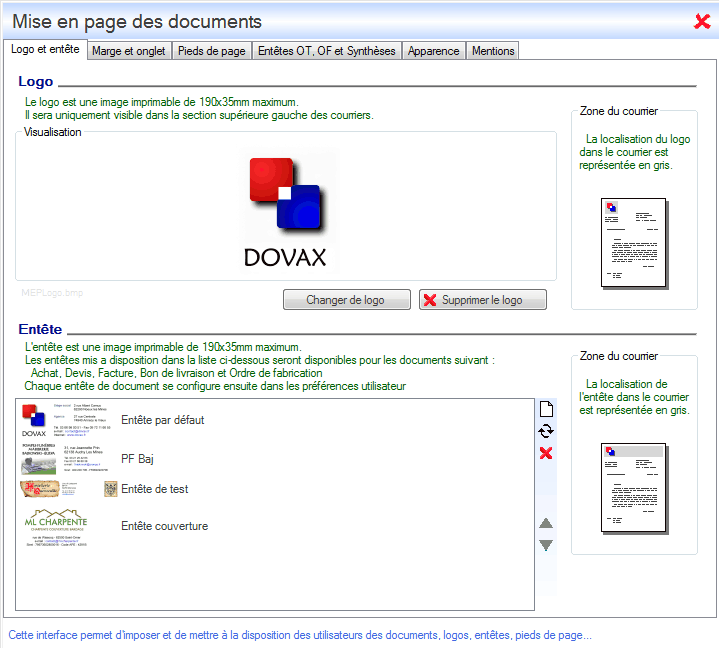Click the 'Logo' section heading
The image size is (719, 648).
pos(36,81)
